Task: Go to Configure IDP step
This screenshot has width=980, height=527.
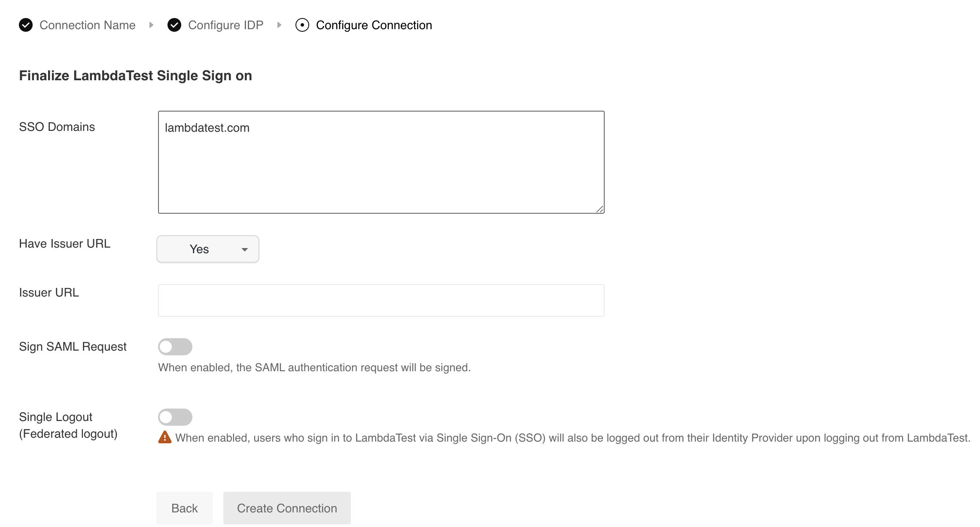Action: [225, 25]
